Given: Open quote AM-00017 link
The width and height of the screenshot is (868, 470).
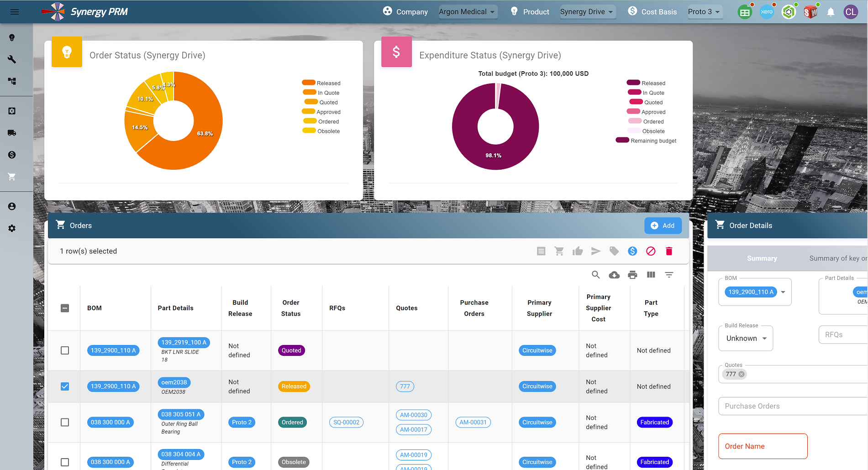Looking at the screenshot, I should (414, 430).
